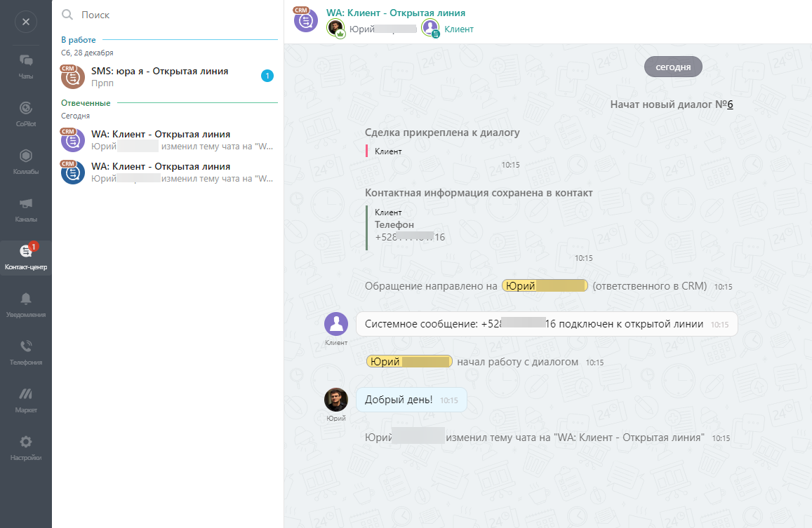Image resolution: width=812 pixels, height=528 pixels.
Task: Open dialog number 6 link
Action: [730, 104]
